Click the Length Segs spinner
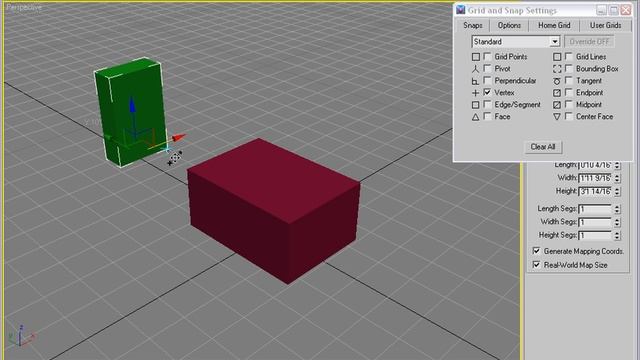640x360 pixels. [x=617, y=209]
